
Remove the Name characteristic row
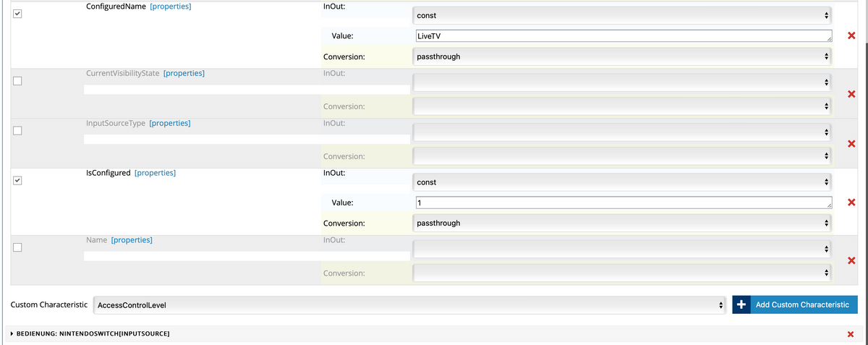click(x=851, y=260)
